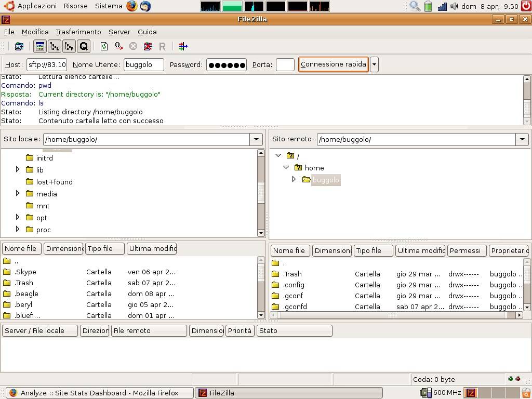Open the quick connect history dropdown arrow
The image size is (532, 399).
click(374, 64)
